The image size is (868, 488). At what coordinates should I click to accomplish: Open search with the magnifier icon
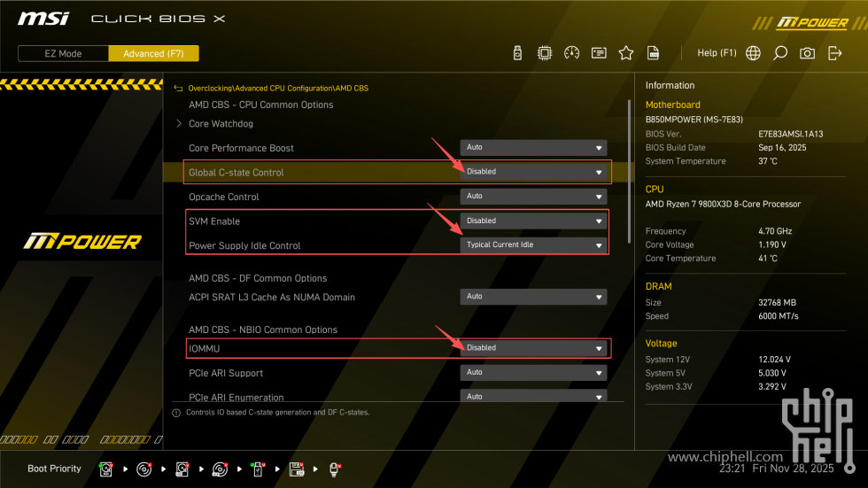tap(779, 53)
